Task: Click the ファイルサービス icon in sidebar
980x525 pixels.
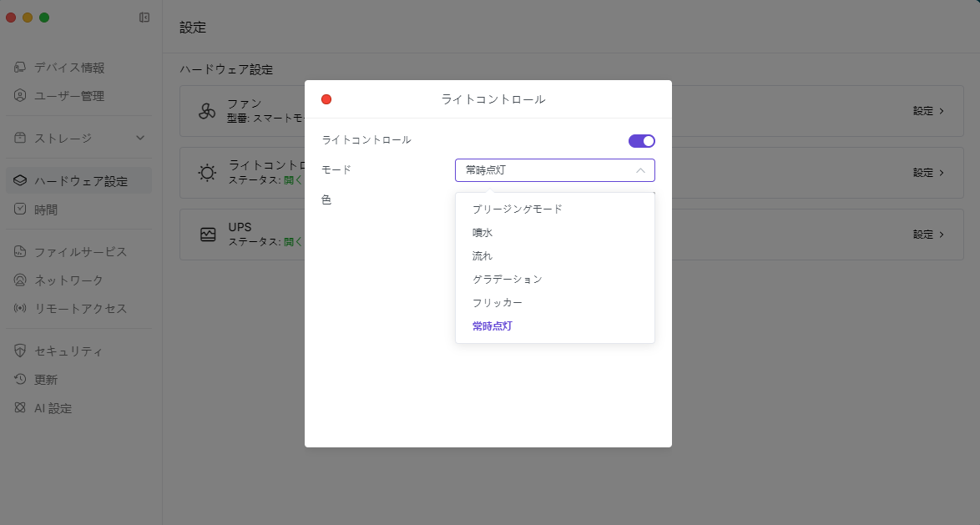Action: pyautogui.click(x=21, y=252)
